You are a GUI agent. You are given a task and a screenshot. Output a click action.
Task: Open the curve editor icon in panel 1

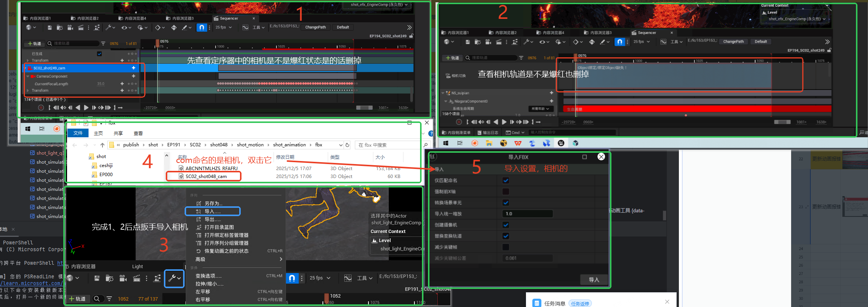245,28
